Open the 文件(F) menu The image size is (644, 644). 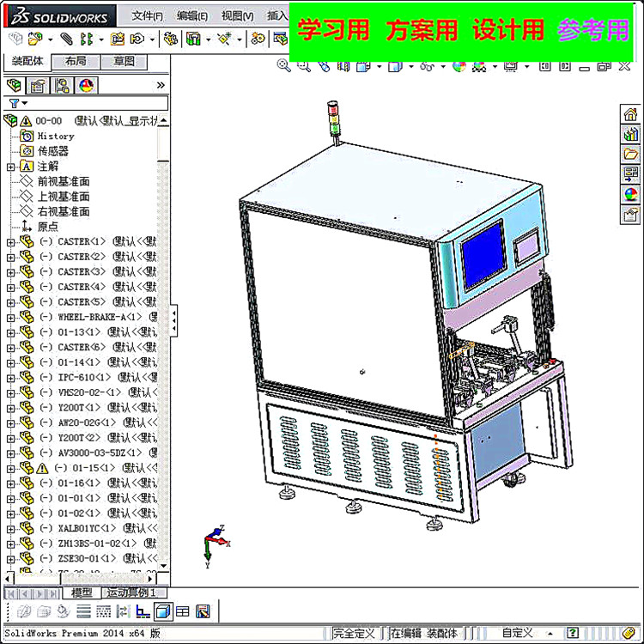tap(147, 16)
